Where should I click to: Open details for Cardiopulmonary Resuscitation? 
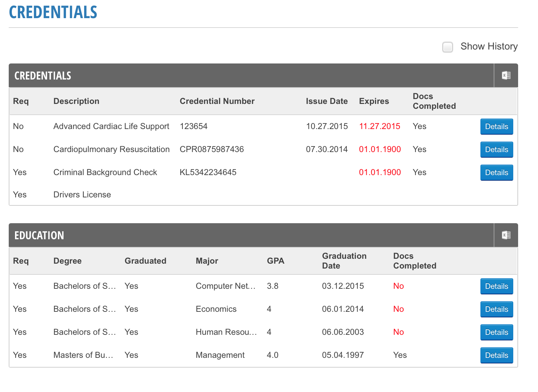496,150
